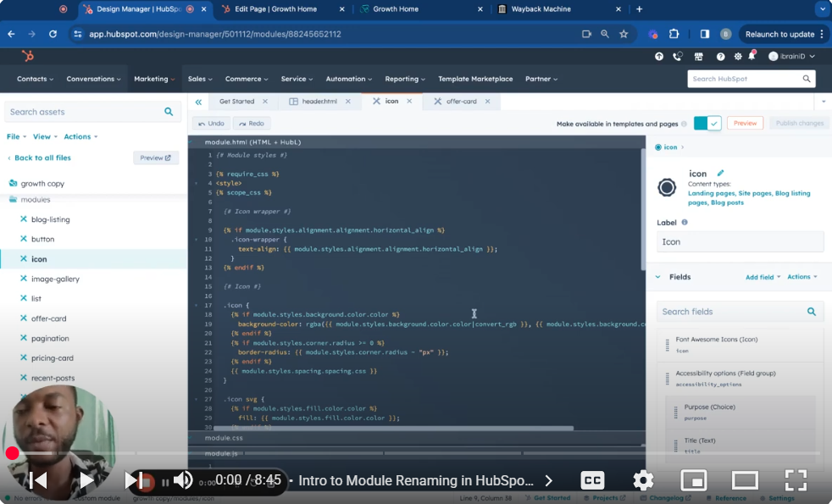Viewport: 832px width, 504px height.
Task: Toggle Make available in templates and pages switch
Action: click(707, 123)
